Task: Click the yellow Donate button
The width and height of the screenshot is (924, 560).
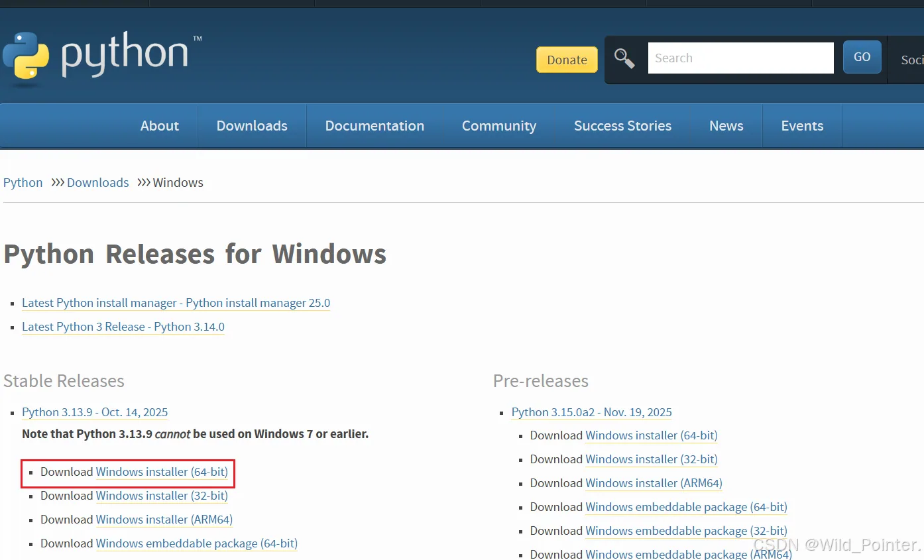Action: pos(567,60)
